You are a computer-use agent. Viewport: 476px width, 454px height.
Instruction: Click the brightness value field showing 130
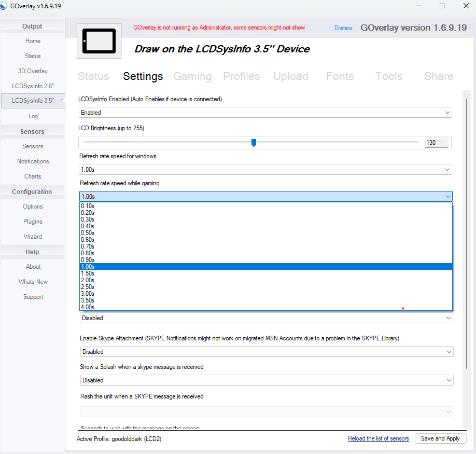coord(437,143)
